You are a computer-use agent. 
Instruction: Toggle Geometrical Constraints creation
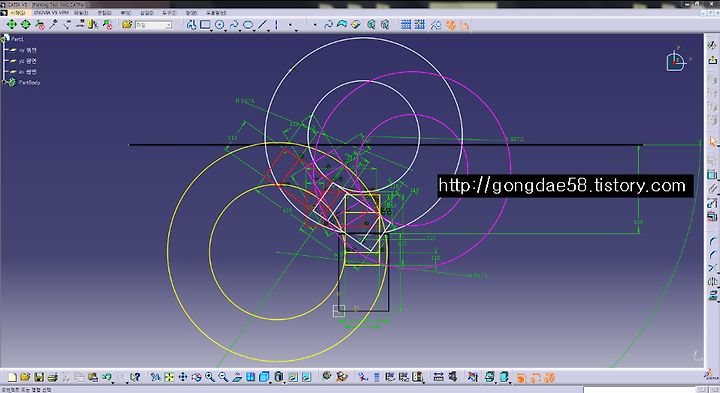tap(450, 24)
